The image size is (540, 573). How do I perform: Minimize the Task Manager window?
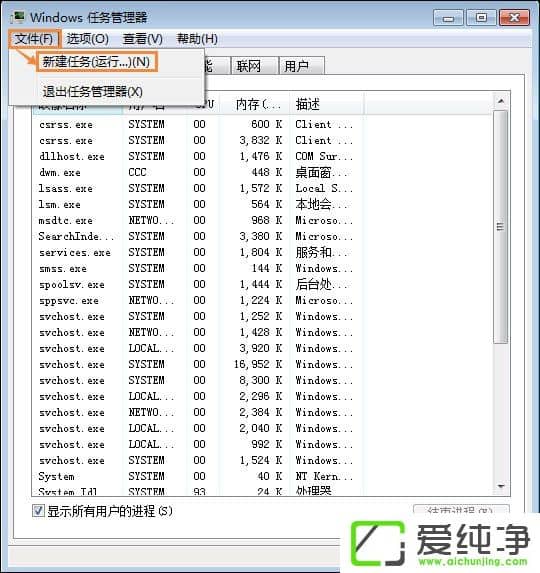(448, 18)
